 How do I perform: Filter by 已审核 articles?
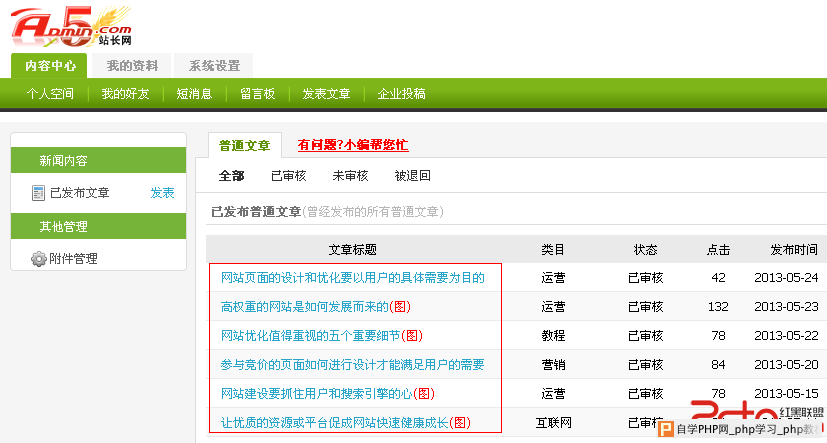pos(289,176)
